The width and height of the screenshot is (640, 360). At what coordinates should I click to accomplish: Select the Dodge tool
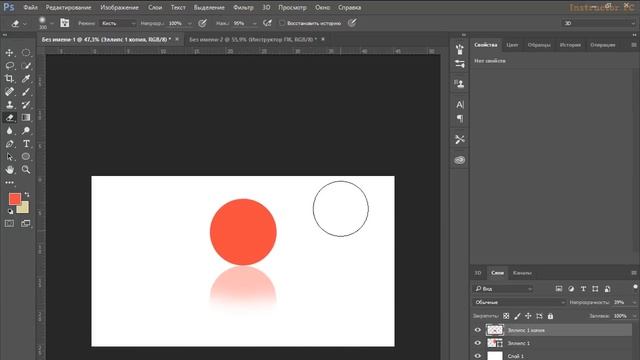pyautogui.click(x=26, y=131)
